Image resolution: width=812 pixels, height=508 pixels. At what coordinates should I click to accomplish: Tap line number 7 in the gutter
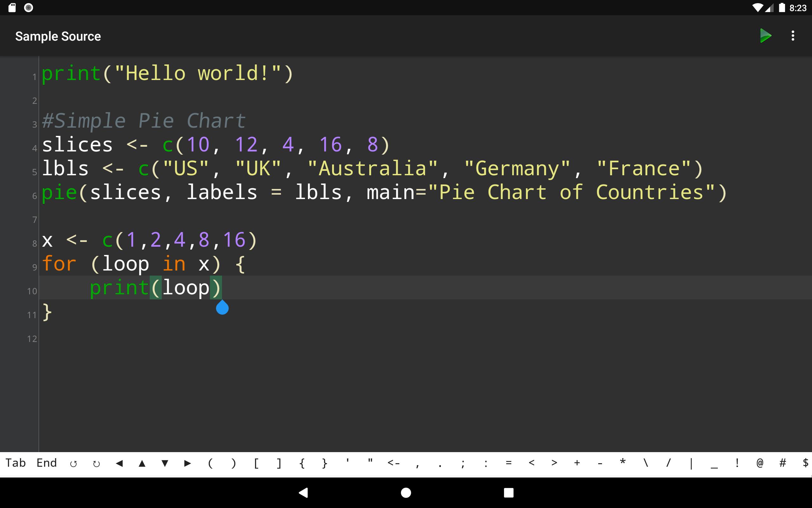coord(34,220)
